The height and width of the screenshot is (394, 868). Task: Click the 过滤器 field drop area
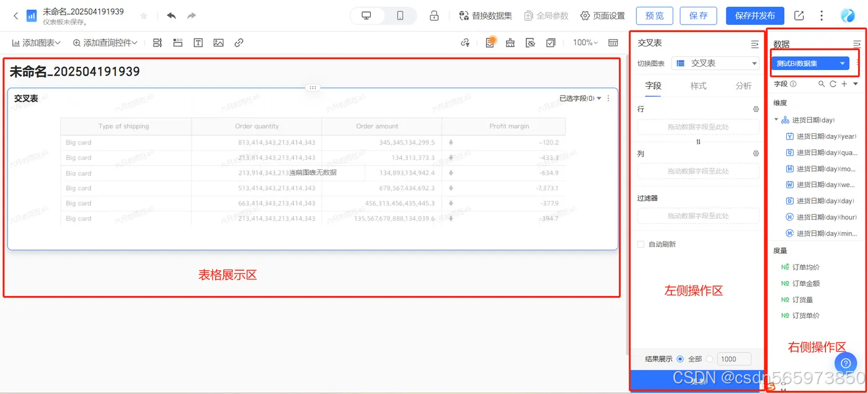point(698,216)
